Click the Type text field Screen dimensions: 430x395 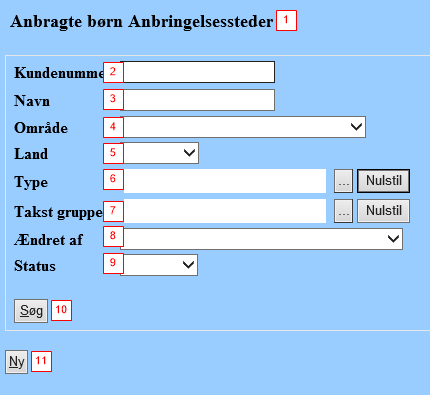pyautogui.click(x=223, y=181)
